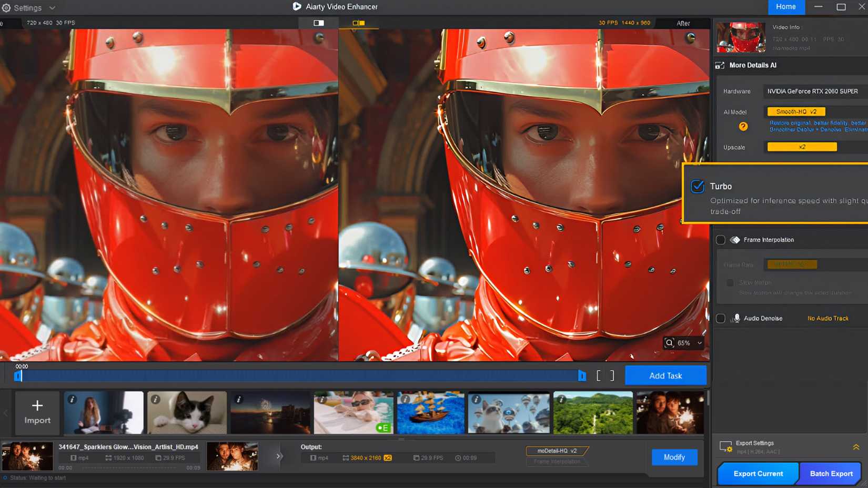Click the Aiarty Video Enhancer logo icon
Screen dimensions: 868x488
tap(296, 7)
